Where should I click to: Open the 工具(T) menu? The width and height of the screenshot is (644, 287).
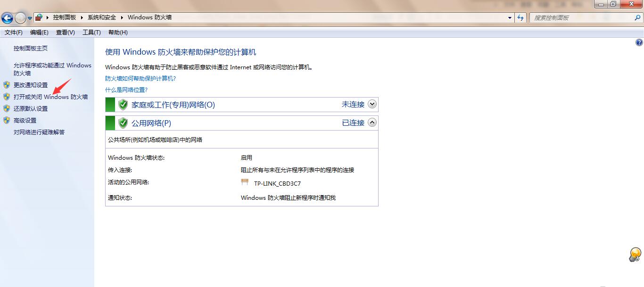91,33
